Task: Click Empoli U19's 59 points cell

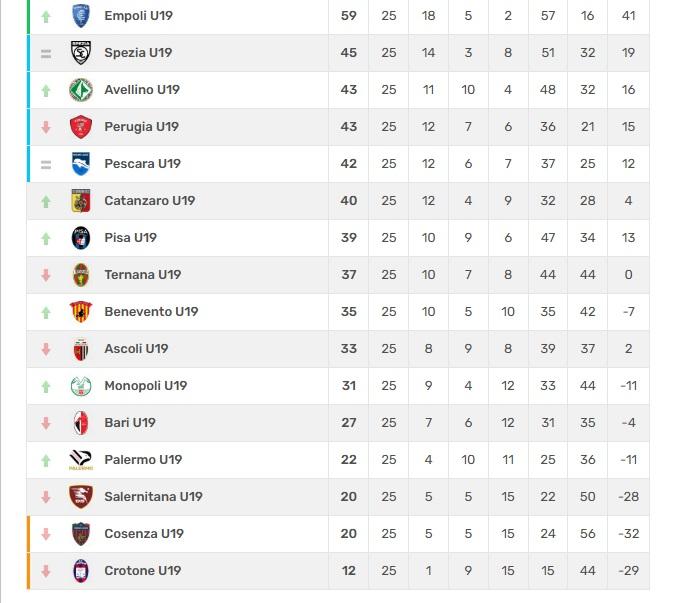Action: pyautogui.click(x=348, y=16)
